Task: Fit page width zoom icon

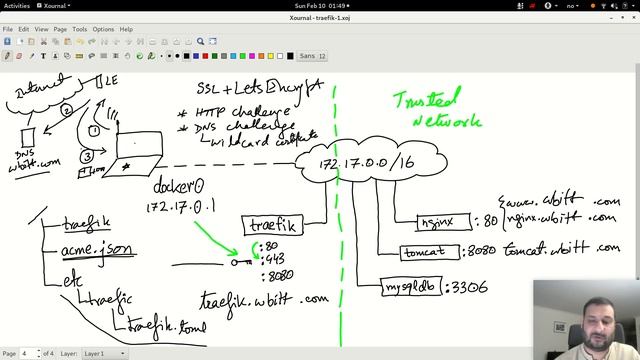Action: tap(164, 41)
